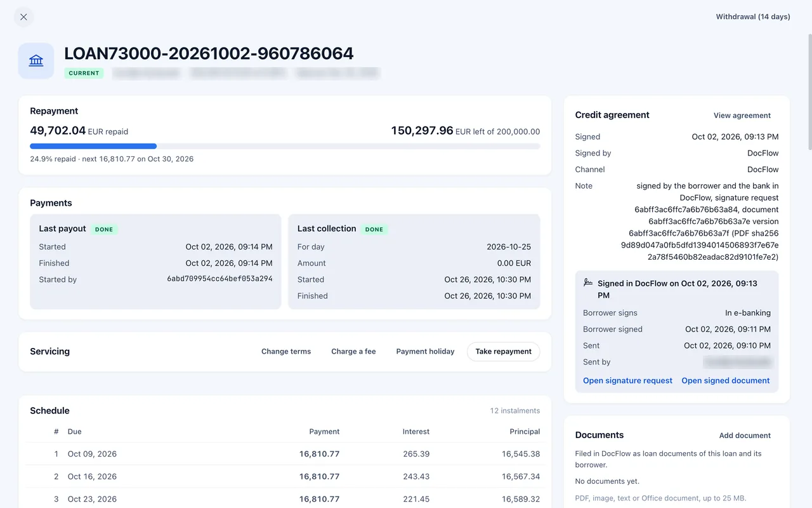
Task: Click the blurred Sent by value
Action: click(738, 363)
